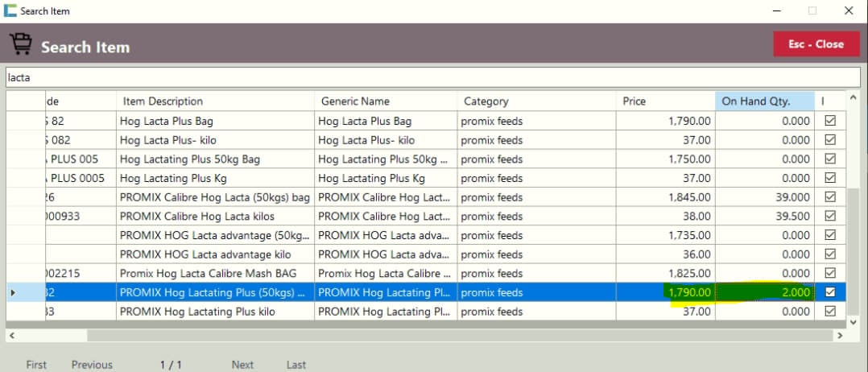Select 'PROMIX Calibre Hog Lacta kilos' description cell
Image resolution: width=868 pixels, height=372 pixels.
pyautogui.click(x=215, y=216)
